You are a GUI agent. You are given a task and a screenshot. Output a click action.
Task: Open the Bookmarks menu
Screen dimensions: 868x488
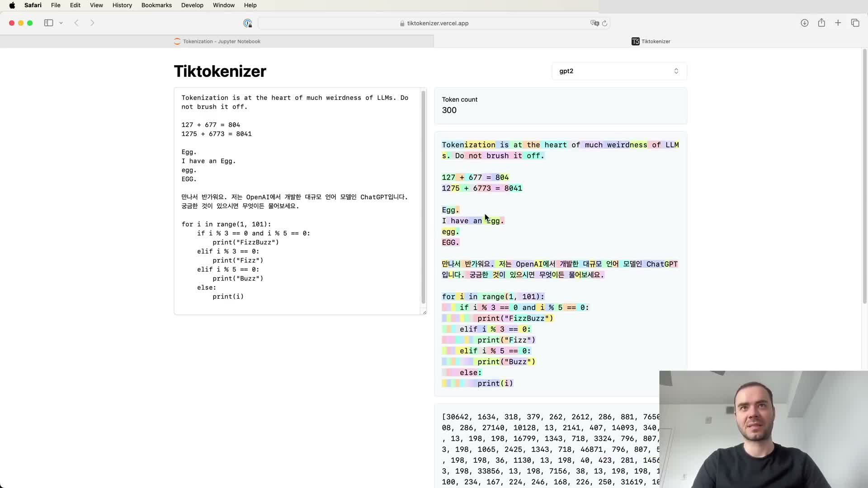(156, 5)
